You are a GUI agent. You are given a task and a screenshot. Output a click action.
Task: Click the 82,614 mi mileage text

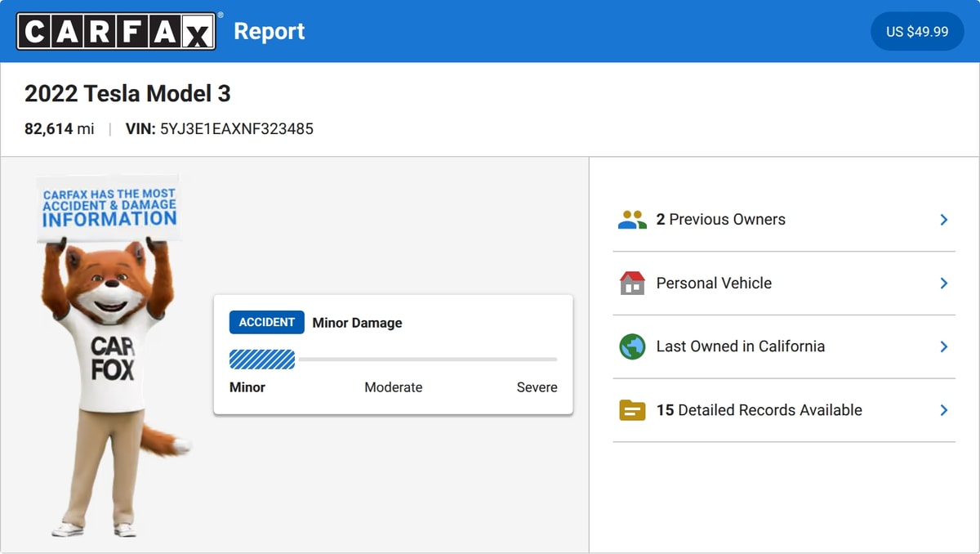click(60, 129)
